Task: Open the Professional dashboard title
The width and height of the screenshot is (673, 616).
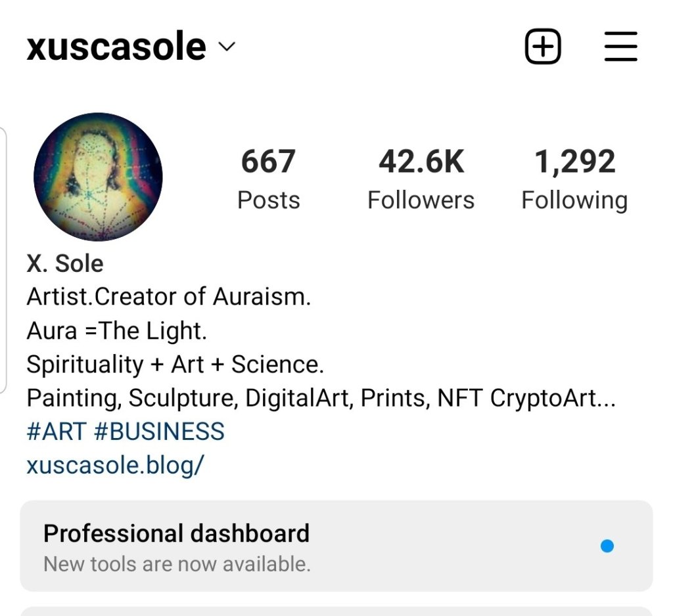Action: [x=176, y=533]
